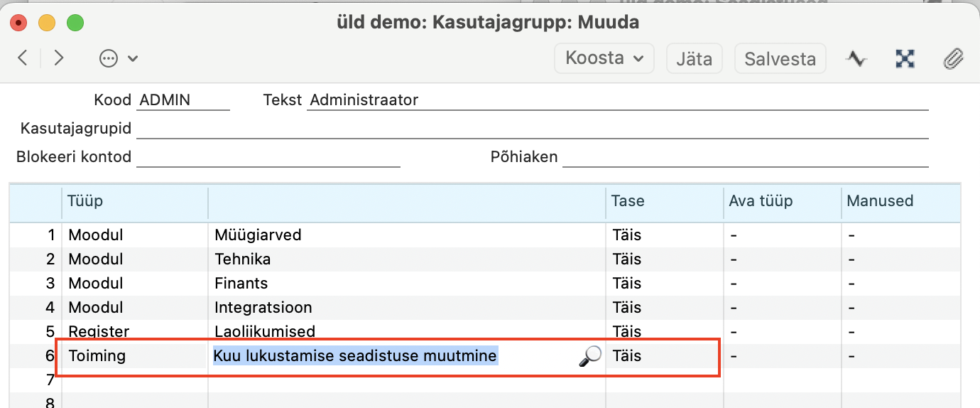Click the Kood field with ADMIN
The image size is (980, 408).
point(183,100)
